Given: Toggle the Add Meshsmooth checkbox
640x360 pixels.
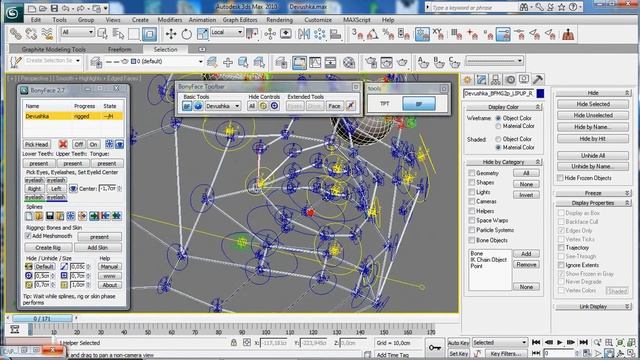Looking at the screenshot, I should tap(28, 236).
